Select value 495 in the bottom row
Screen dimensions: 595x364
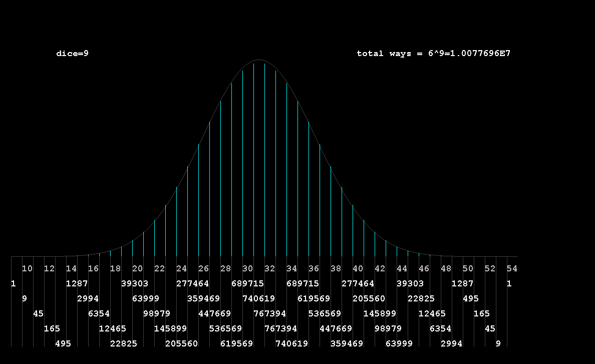(63, 344)
